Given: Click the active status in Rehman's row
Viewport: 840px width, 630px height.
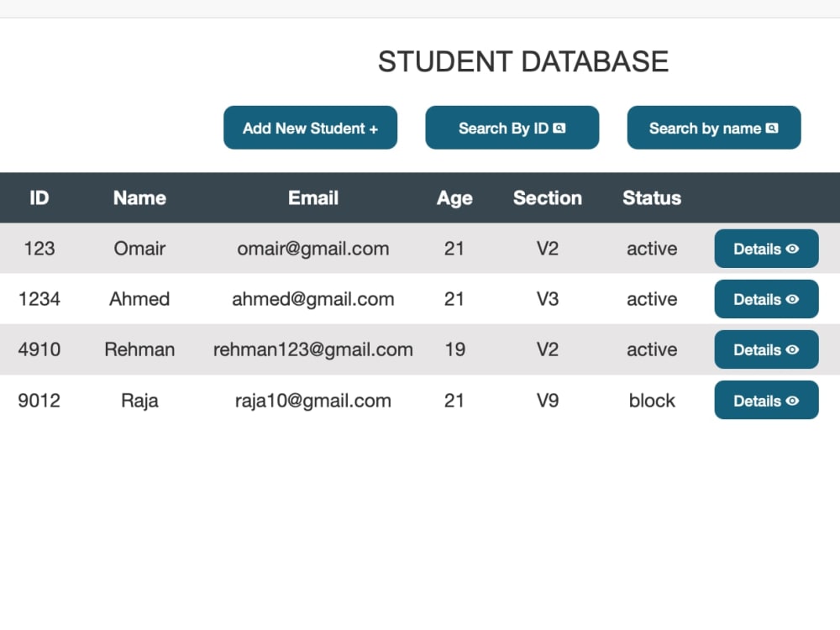Looking at the screenshot, I should point(652,349).
